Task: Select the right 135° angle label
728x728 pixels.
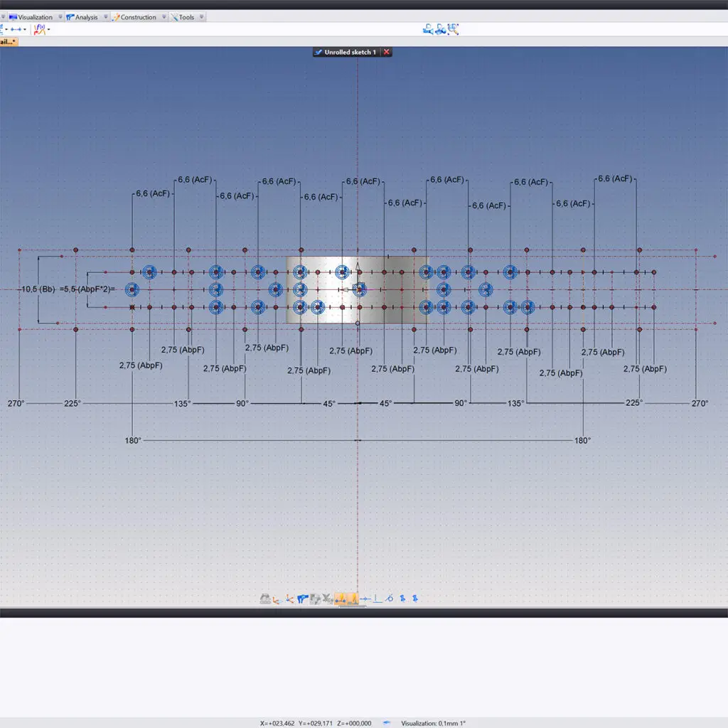Action: tap(515, 403)
